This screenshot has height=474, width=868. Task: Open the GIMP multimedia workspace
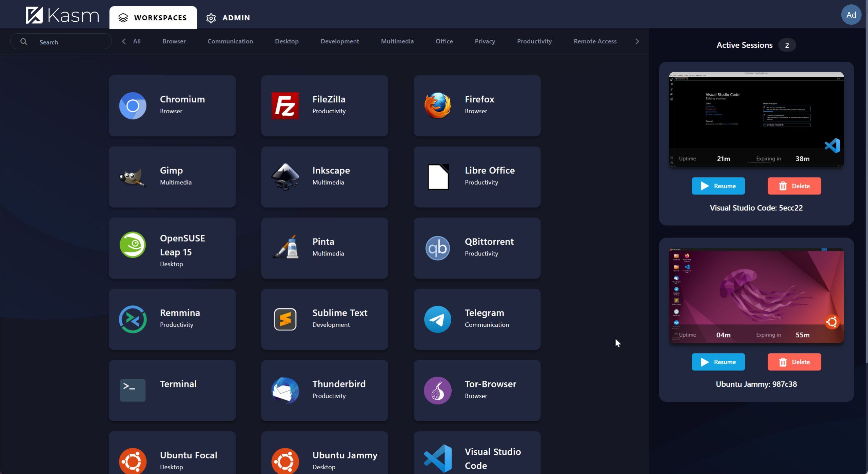tap(172, 176)
